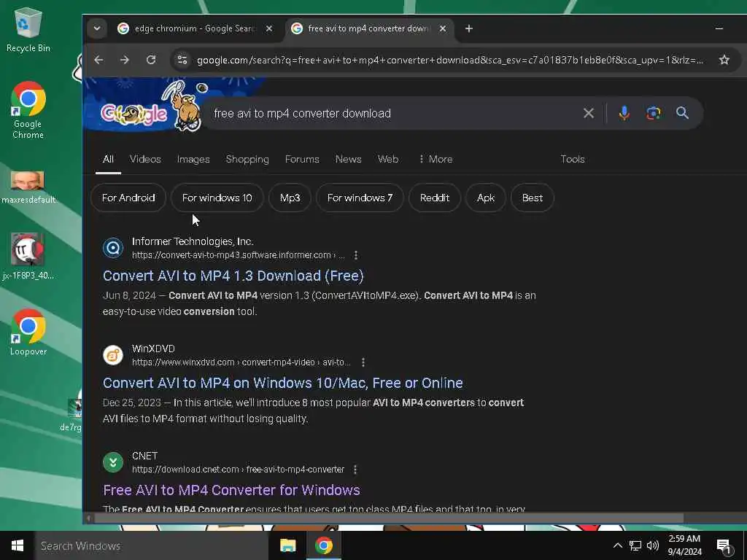The width and height of the screenshot is (747, 560).
Task: Click the download.cnet.com result URL text
Action: pyautogui.click(x=239, y=470)
